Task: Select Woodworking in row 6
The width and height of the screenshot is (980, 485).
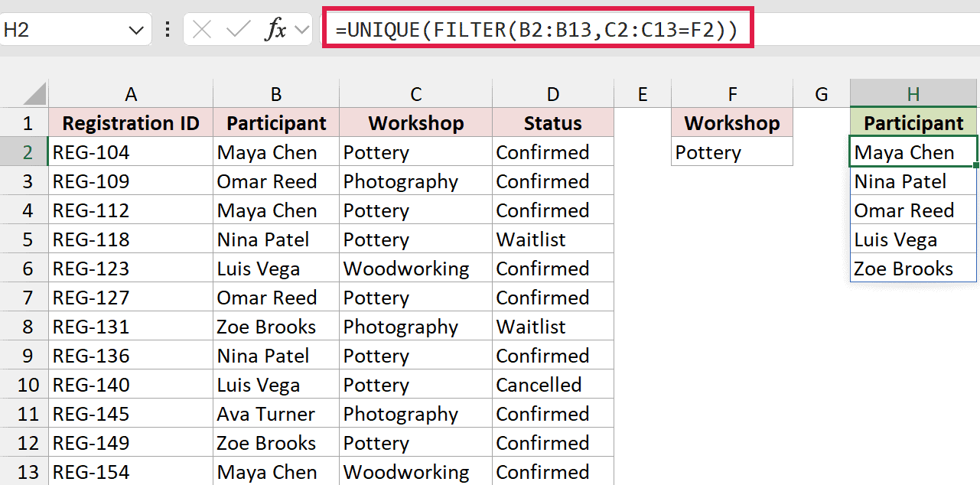Action: [x=415, y=269]
